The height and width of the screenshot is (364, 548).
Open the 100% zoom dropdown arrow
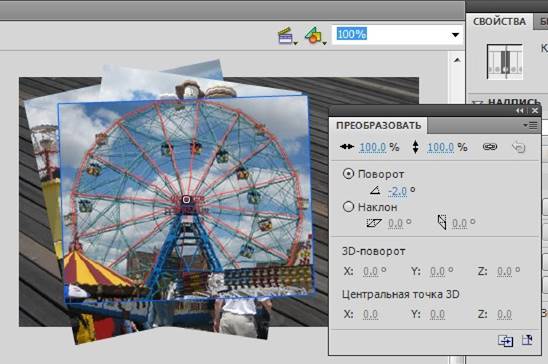tap(455, 35)
